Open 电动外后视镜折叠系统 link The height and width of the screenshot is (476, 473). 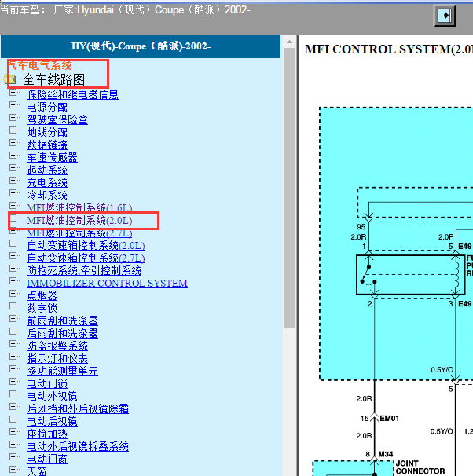pyautogui.click(x=78, y=447)
